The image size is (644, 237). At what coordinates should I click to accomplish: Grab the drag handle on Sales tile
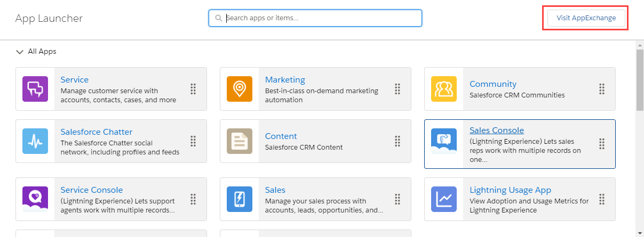[x=397, y=199]
